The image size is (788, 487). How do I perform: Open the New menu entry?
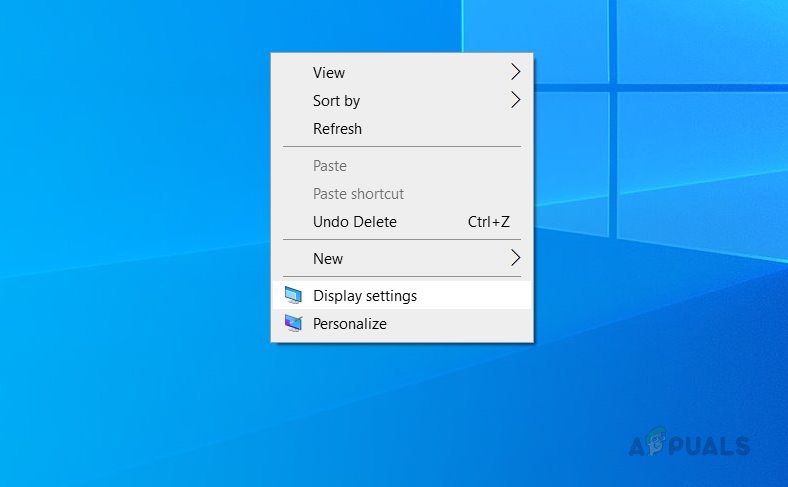click(x=402, y=258)
